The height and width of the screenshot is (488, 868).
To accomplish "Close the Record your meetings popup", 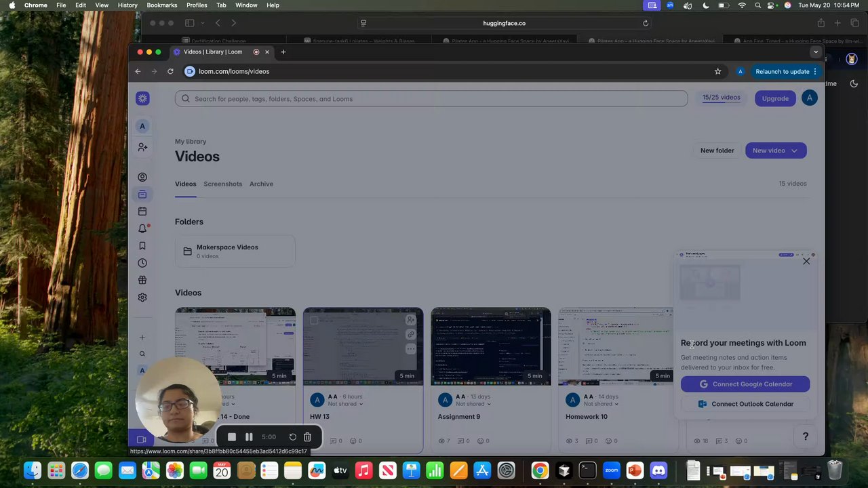I will point(806,261).
